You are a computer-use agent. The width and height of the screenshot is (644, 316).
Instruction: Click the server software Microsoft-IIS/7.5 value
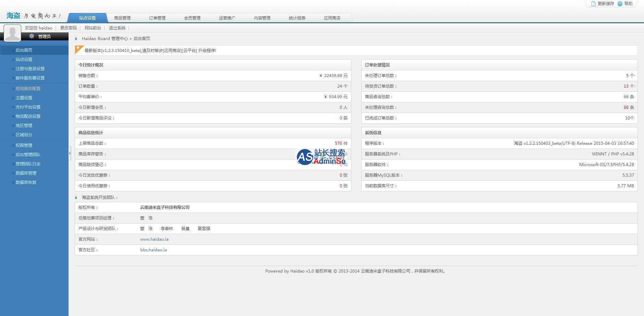click(x=607, y=165)
